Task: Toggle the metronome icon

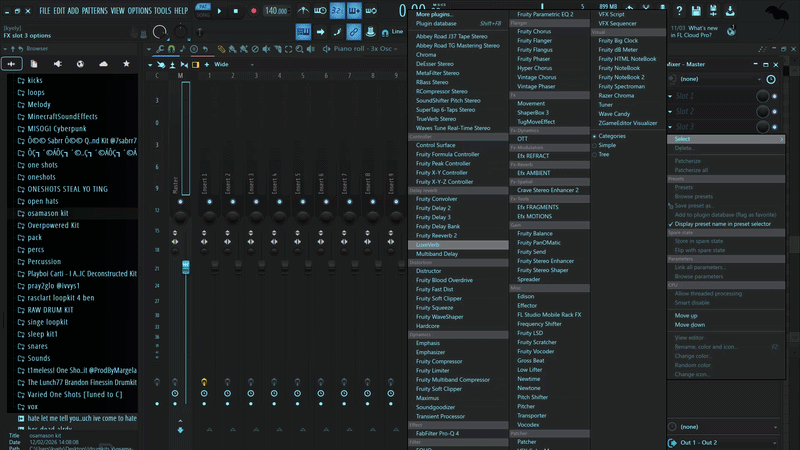Action: point(303,10)
